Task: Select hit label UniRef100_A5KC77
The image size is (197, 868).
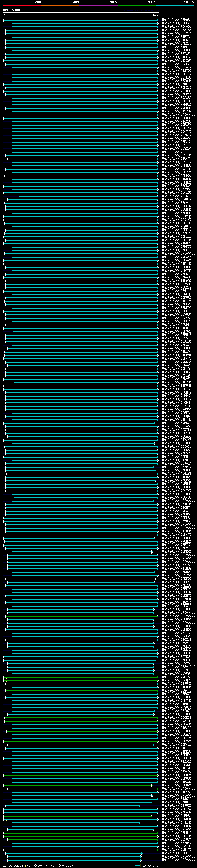Action: point(177,84)
